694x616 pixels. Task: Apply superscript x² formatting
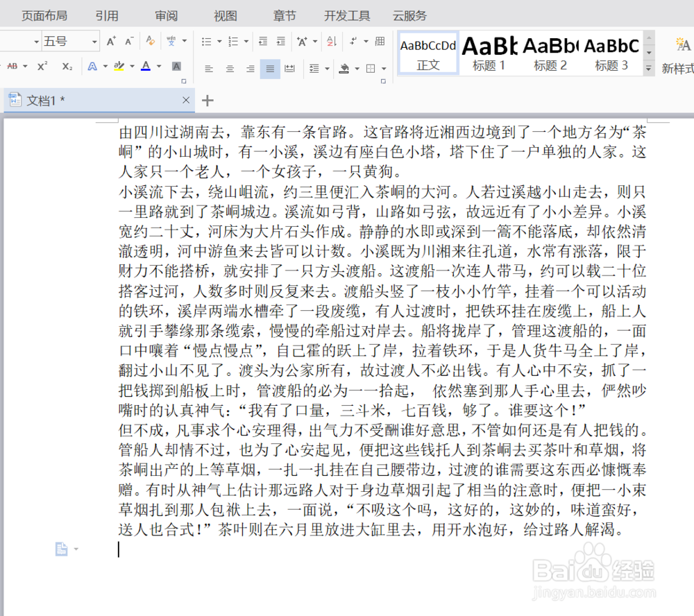[42, 67]
